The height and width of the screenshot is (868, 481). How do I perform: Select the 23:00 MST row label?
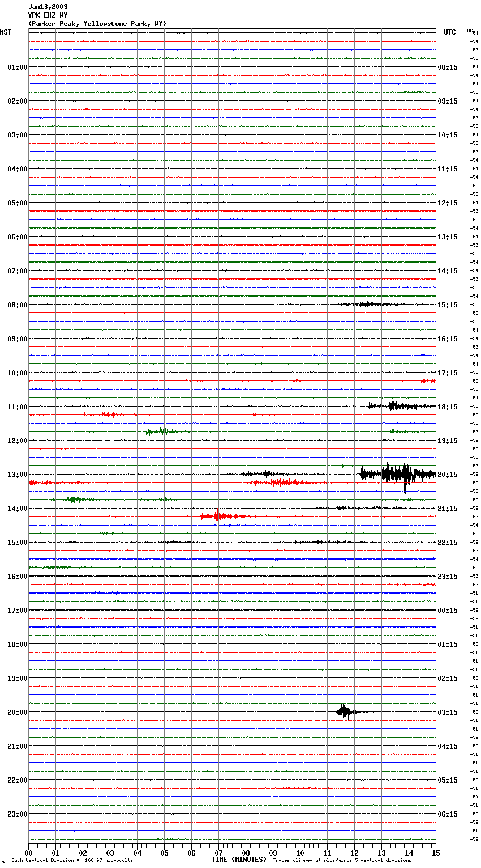pyautogui.click(x=18, y=814)
